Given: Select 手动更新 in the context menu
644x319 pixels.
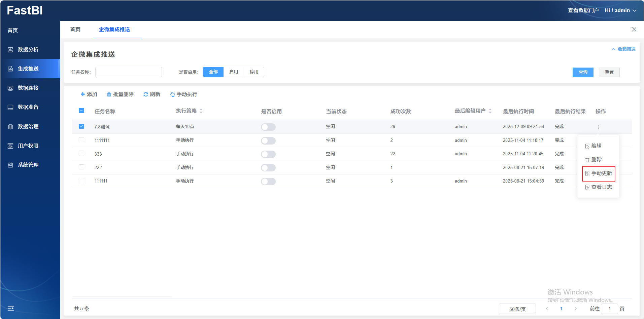Looking at the screenshot, I should click(599, 173).
